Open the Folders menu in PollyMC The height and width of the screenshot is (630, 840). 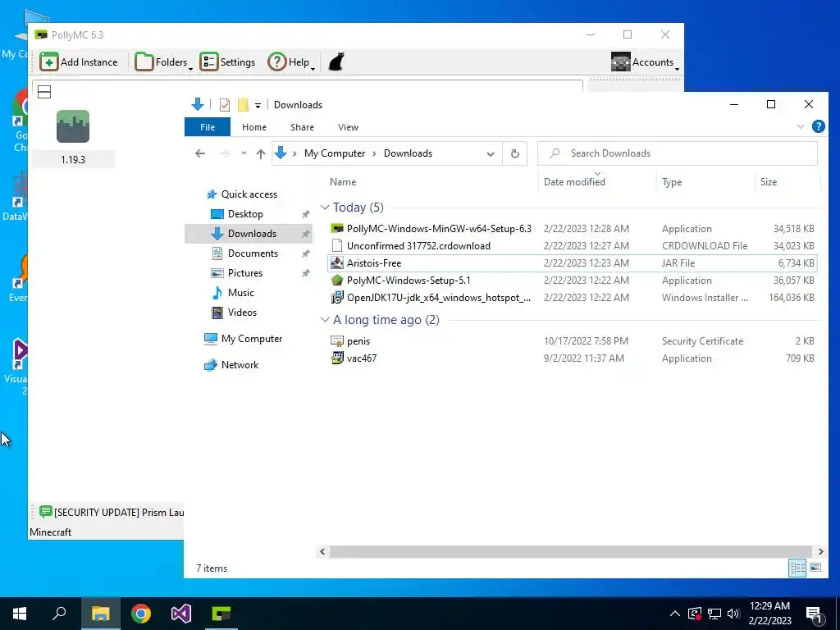[163, 62]
